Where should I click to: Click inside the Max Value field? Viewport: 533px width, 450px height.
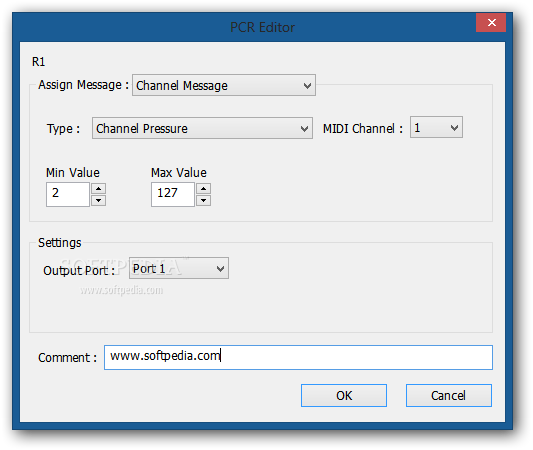(173, 194)
